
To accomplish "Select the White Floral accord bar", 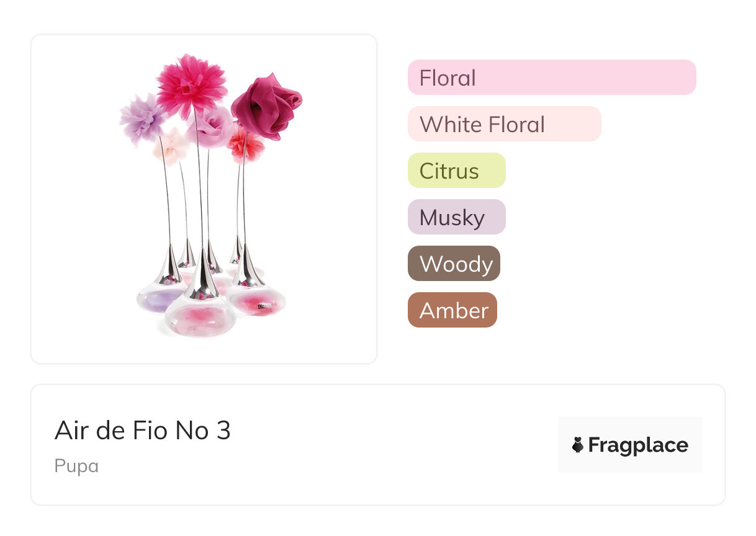I will tap(504, 124).
